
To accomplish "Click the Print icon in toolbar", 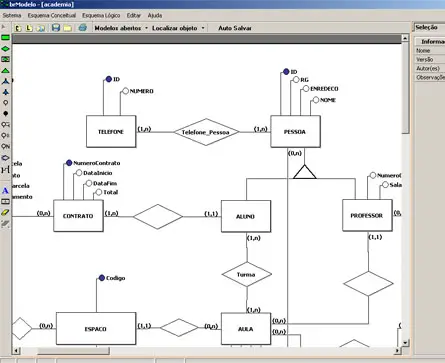I will pyautogui.click(x=83, y=28).
